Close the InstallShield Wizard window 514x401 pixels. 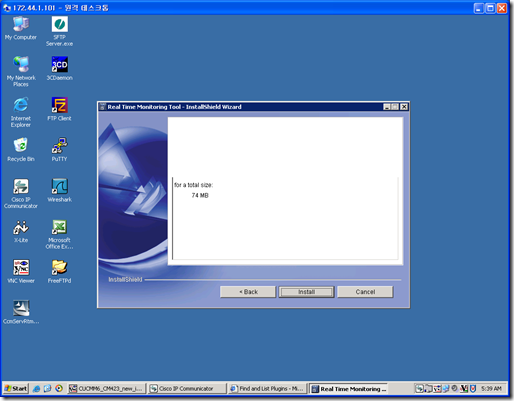tap(404, 107)
